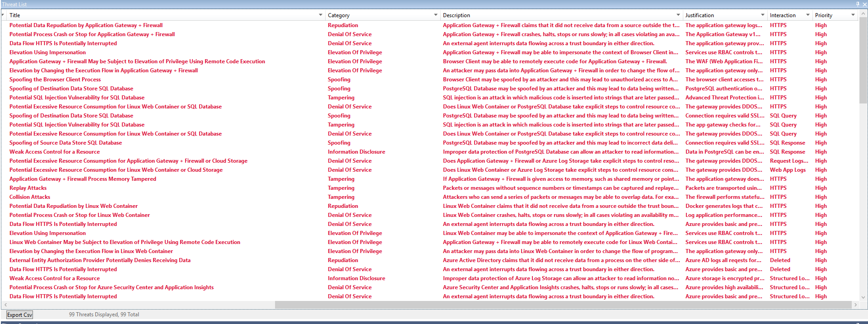868x324 pixels.
Task: Click the "Web App Logs" interaction cell
Action: click(788, 170)
